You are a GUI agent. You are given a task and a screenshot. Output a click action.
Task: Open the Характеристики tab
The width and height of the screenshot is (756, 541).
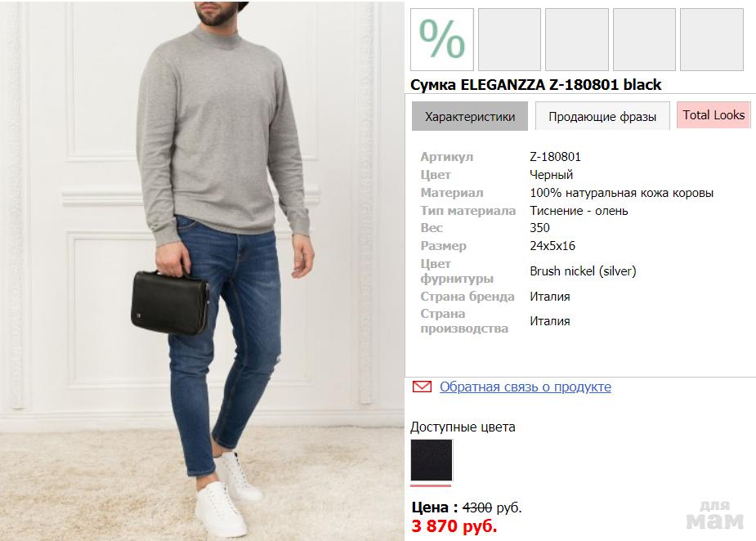(470, 116)
